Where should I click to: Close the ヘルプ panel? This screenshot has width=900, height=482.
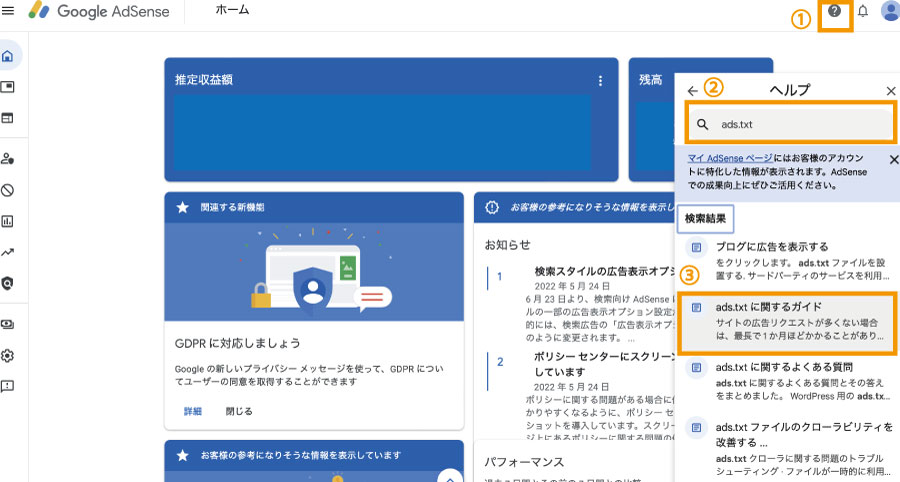(891, 91)
